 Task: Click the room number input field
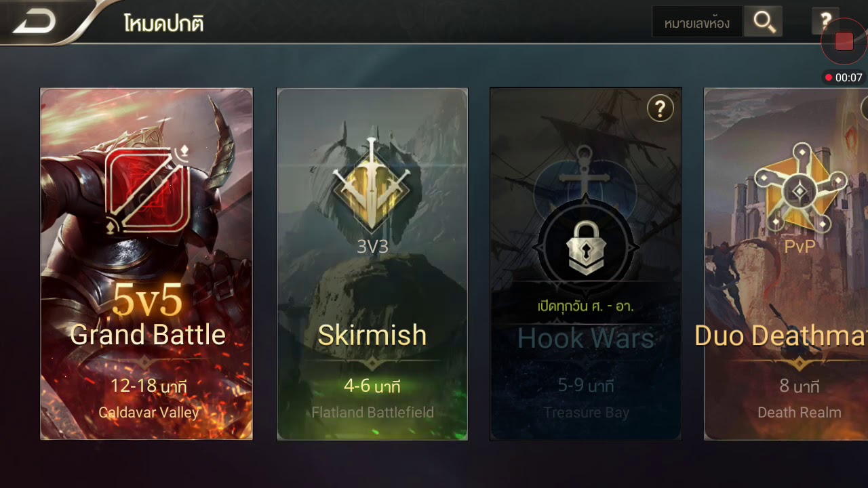(697, 22)
